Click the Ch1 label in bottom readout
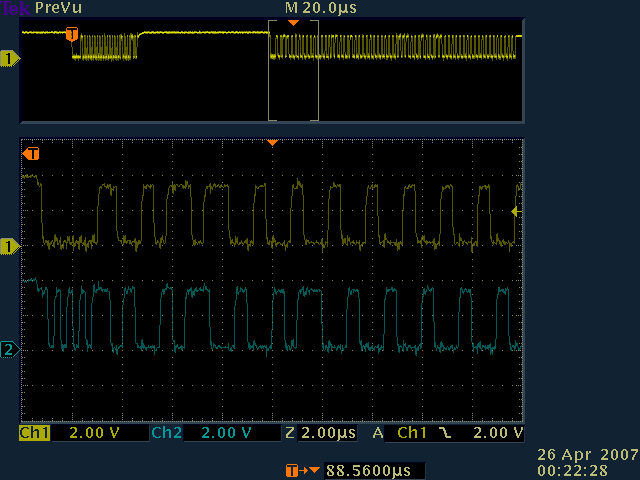Viewport: 640px width, 480px height. [34, 433]
